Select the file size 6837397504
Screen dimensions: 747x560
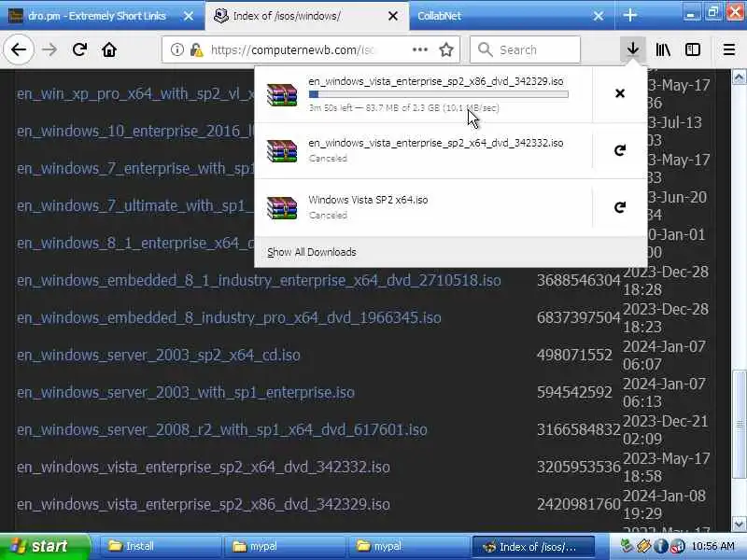click(579, 317)
